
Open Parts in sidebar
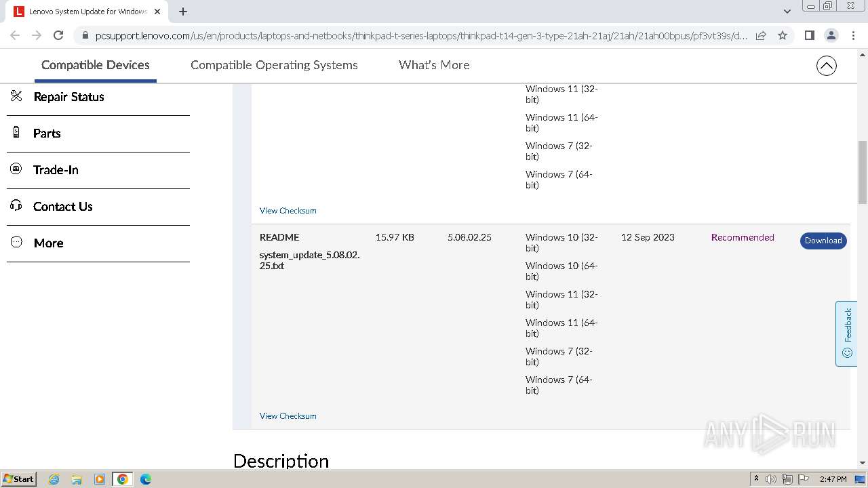[47, 133]
